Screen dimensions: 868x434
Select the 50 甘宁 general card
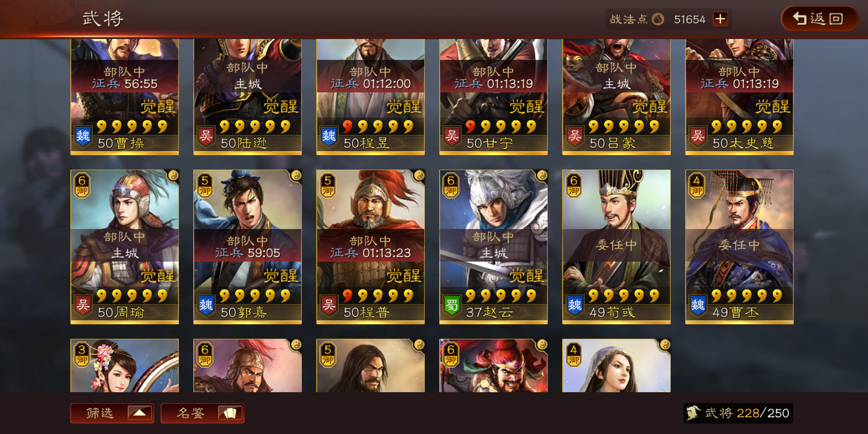pyautogui.click(x=493, y=97)
